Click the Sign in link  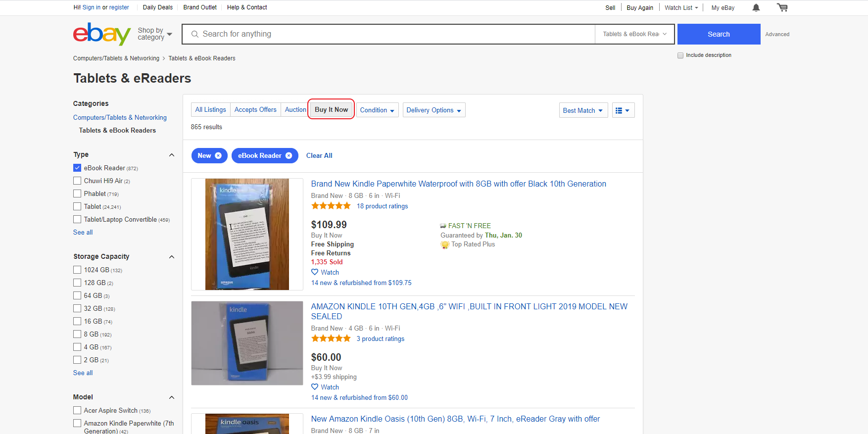point(92,7)
